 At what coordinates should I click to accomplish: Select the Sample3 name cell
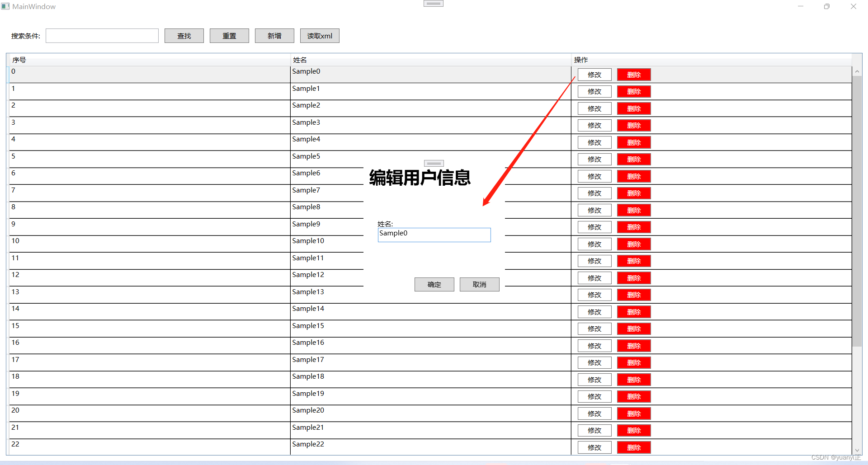pyautogui.click(x=431, y=125)
